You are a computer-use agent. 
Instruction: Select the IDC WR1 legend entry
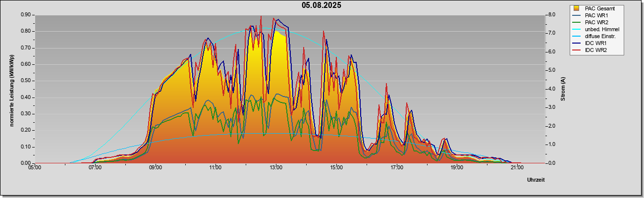click(x=596, y=43)
